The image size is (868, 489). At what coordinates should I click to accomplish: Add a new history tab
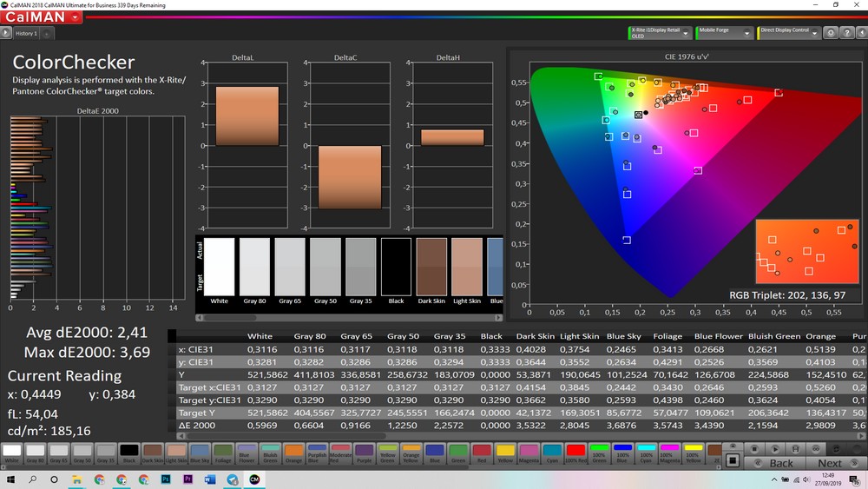(47, 33)
